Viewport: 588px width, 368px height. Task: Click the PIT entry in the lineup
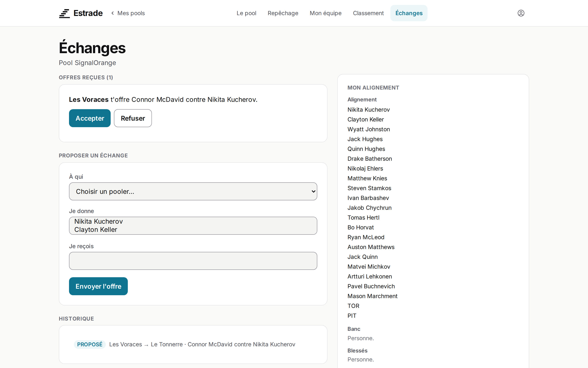click(x=352, y=316)
